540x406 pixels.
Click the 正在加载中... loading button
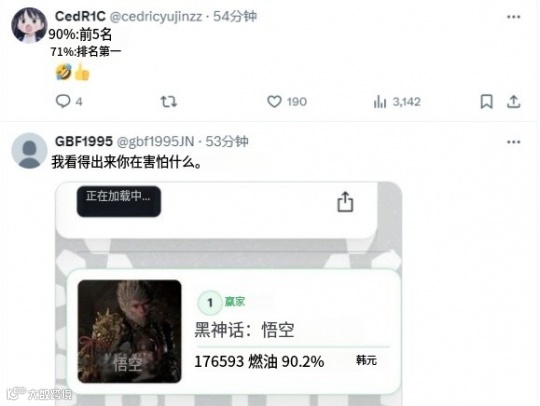pyautogui.click(x=118, y=201)
